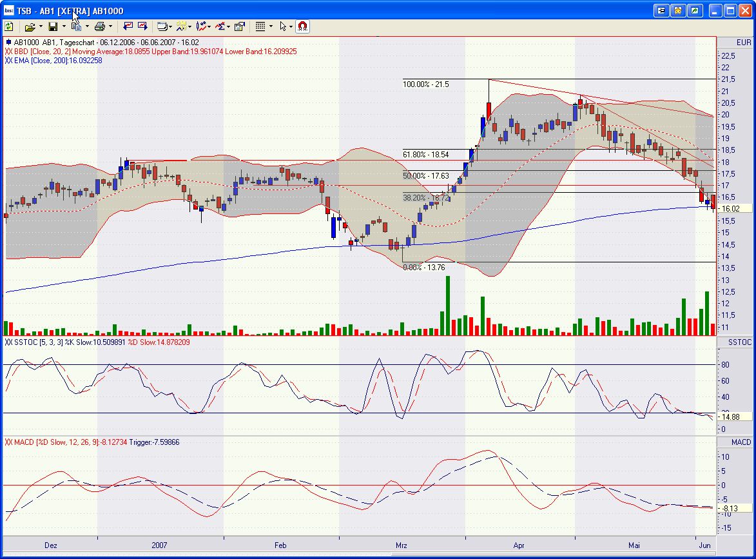Click the save floppy disk icon

53,27
